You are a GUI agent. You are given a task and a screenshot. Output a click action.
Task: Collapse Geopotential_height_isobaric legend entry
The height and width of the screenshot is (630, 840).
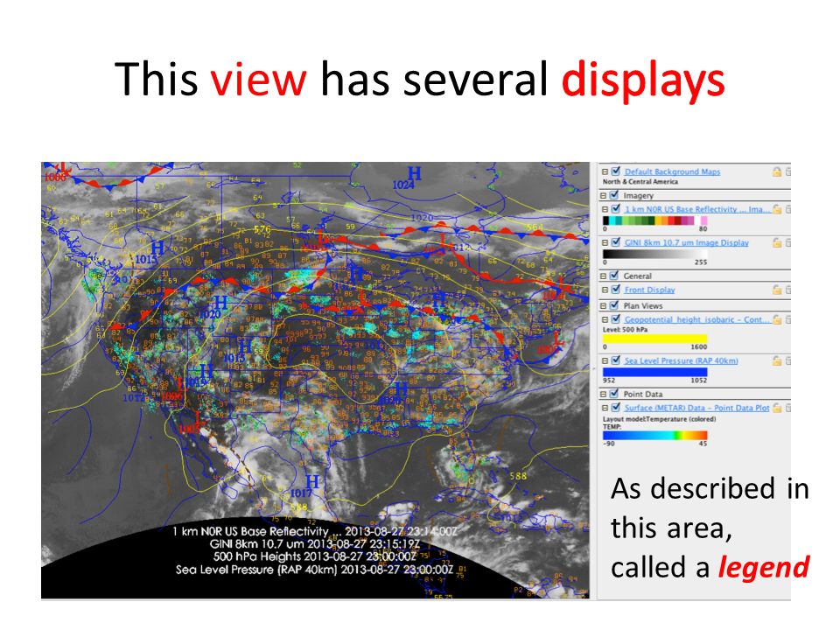605,320
